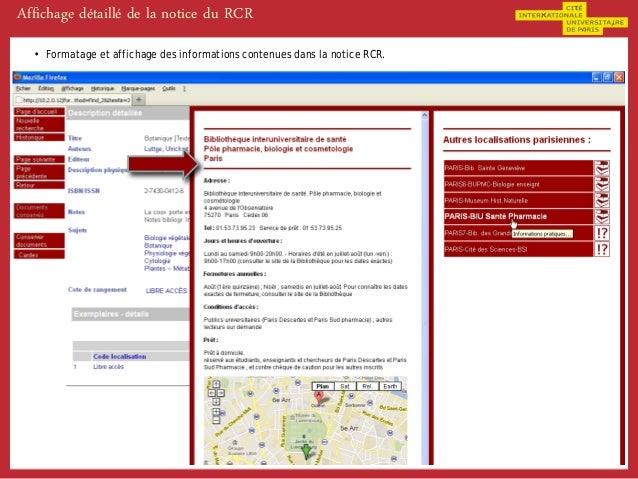Click the Retour sidebar button
The width and height of the screenshot is (638, 479).
[39, 185]
